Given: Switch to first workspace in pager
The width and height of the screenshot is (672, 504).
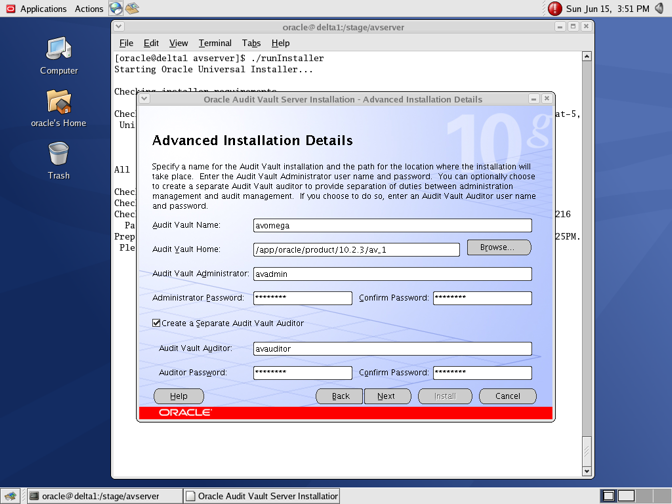Looking at the screenshot, I should pyautogui.click(x=608, y=496).
